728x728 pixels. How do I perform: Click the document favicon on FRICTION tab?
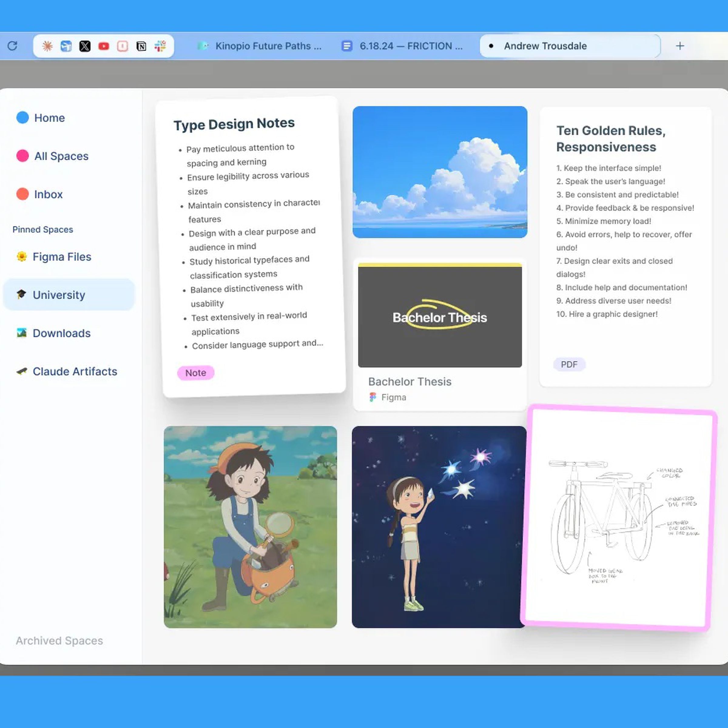[x=347, y=46]
